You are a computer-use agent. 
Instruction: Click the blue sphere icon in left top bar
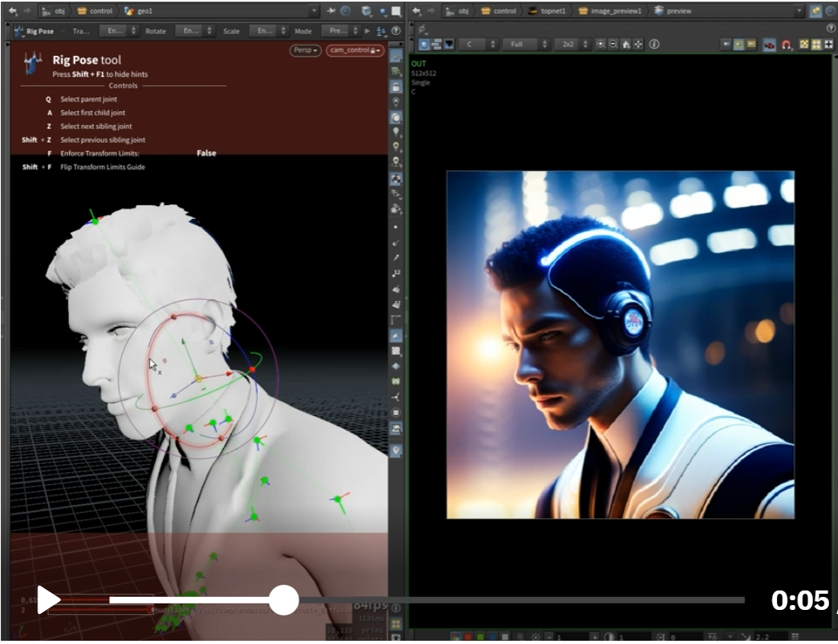[383, 11]
